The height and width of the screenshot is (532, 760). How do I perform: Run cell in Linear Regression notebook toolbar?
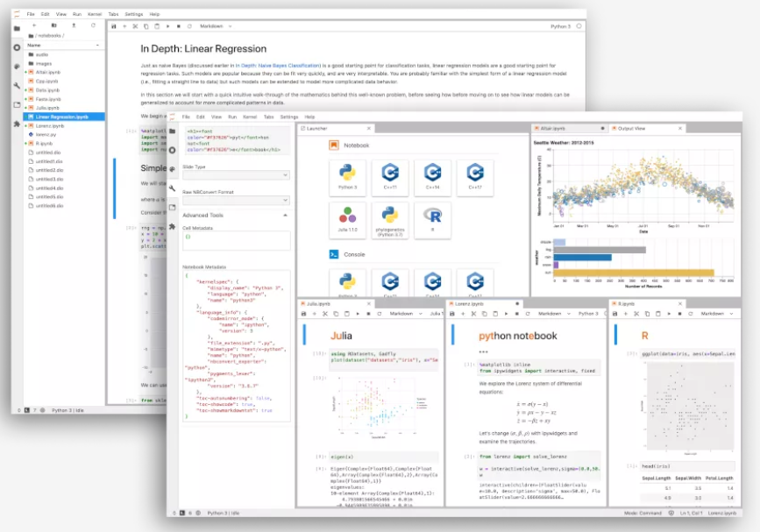point(167,26)
